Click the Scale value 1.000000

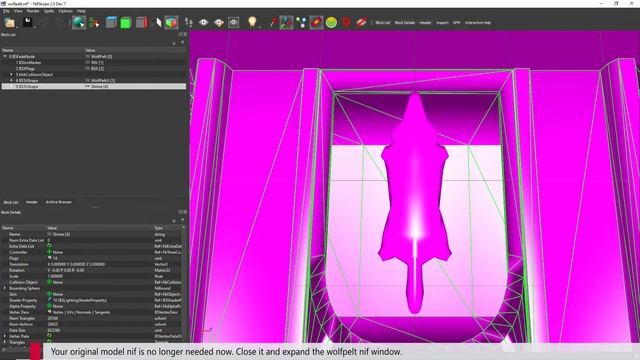(56, 276)
